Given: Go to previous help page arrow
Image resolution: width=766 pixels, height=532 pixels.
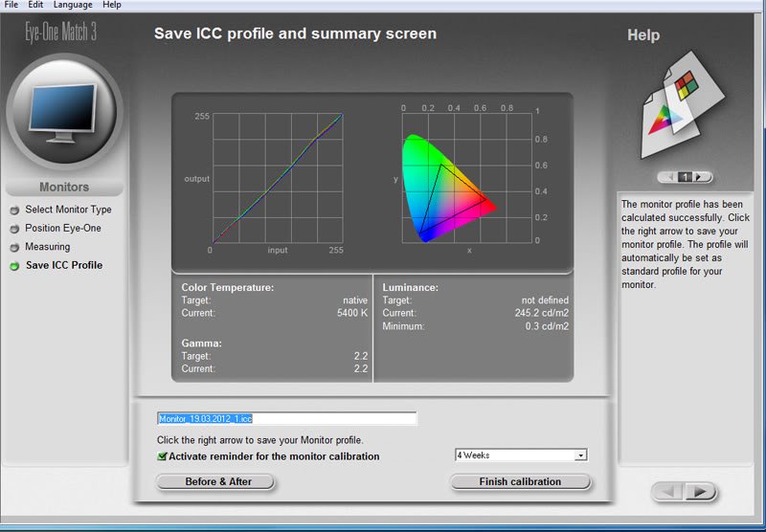Looking at the screenshot, I should coord(670,177).
